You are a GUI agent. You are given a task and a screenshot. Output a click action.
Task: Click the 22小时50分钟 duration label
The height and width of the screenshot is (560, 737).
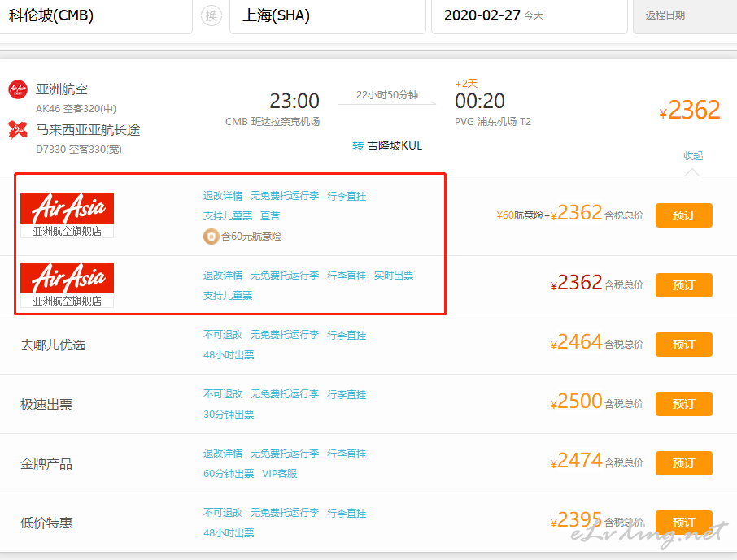(x=387, y=95)
